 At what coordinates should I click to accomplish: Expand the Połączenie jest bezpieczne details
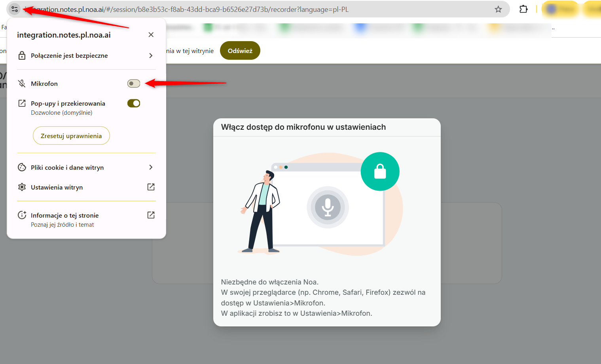[151, 55]
